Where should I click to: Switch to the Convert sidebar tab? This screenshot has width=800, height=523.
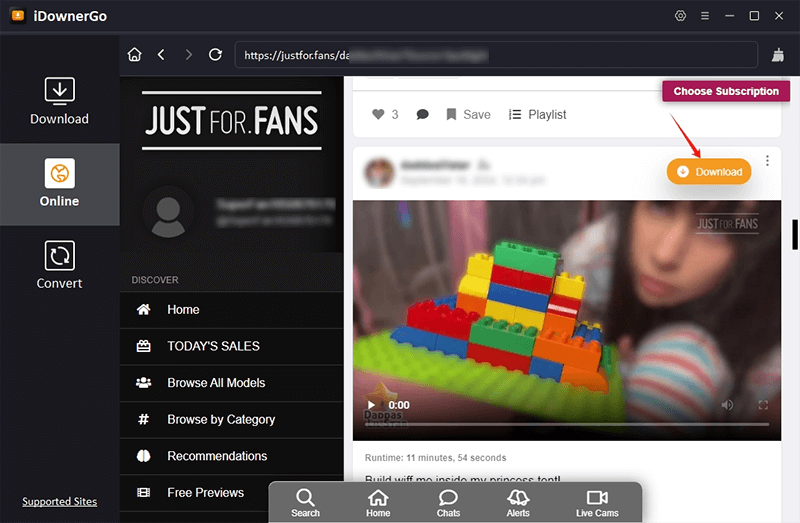coord(59,266)
